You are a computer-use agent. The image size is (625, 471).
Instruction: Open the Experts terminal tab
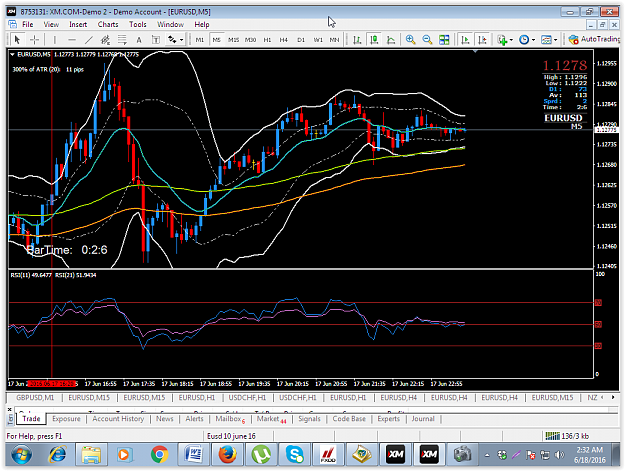[x=389, y=419]
